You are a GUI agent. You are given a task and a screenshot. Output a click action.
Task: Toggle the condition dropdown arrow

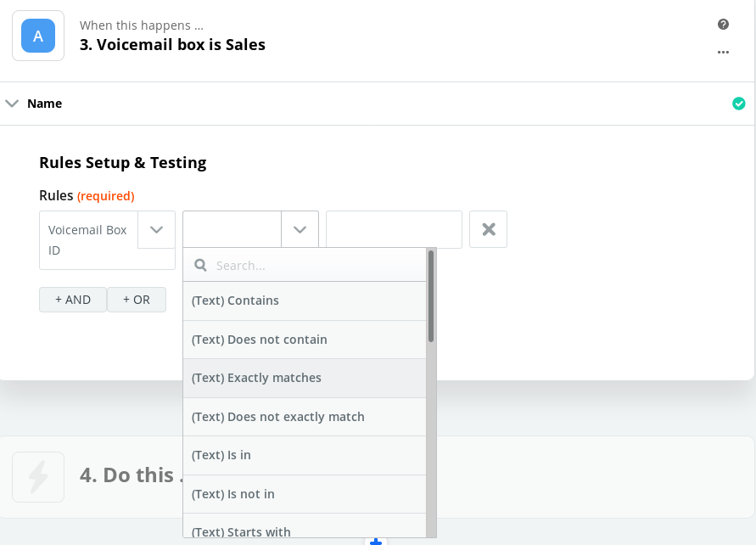coord(300,229)
